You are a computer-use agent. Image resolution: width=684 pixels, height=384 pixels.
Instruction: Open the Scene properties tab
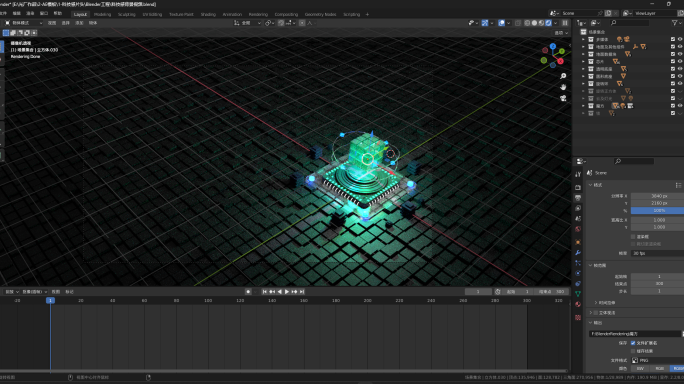[578, 219]
